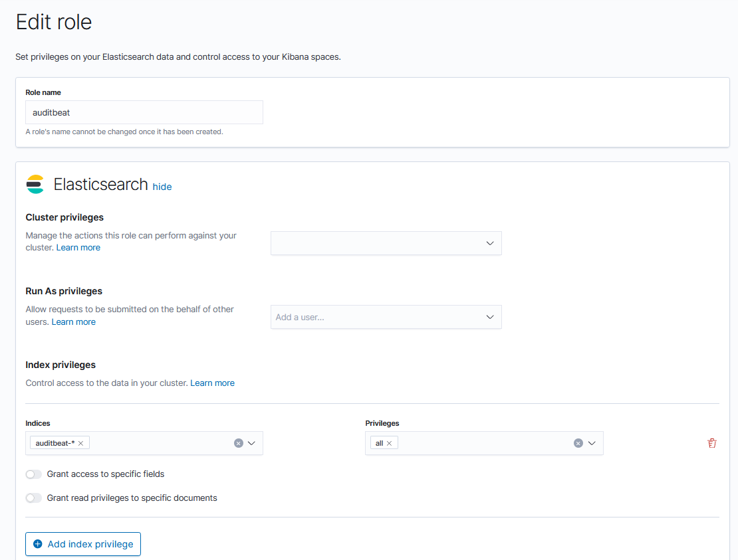738x560 pixels.
Task: Click the empty text area in the Indices box
Action: click(160, 443)
